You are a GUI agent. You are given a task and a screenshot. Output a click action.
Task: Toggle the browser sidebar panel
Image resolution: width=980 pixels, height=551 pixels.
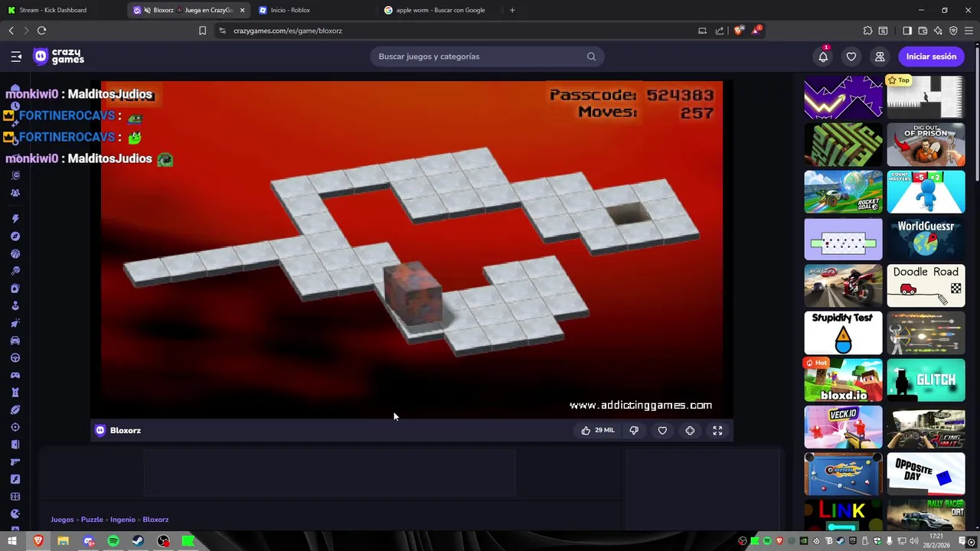(907, 31)
